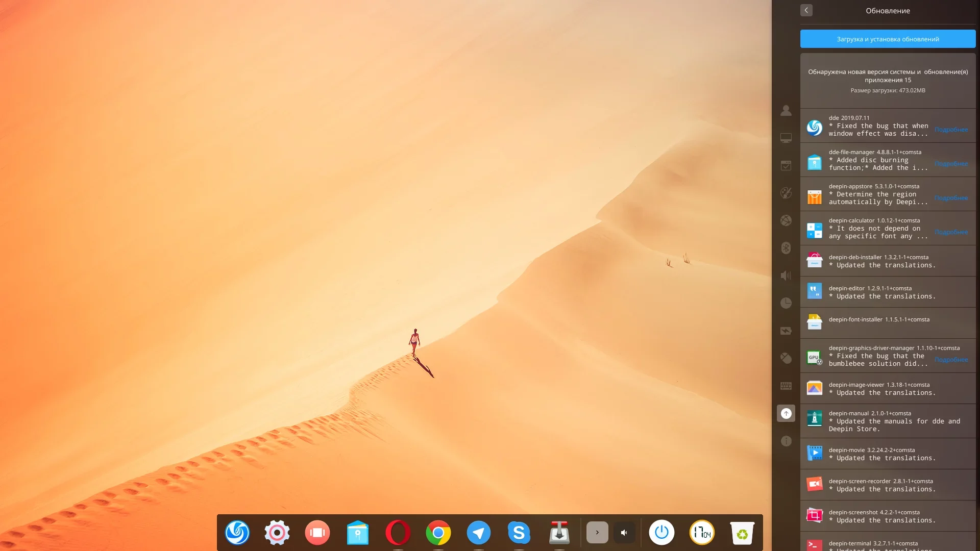Mute sound using the dock volume icon
This screenshot has height=551, width=980.
pyautogui.click(x=624, y=532)
